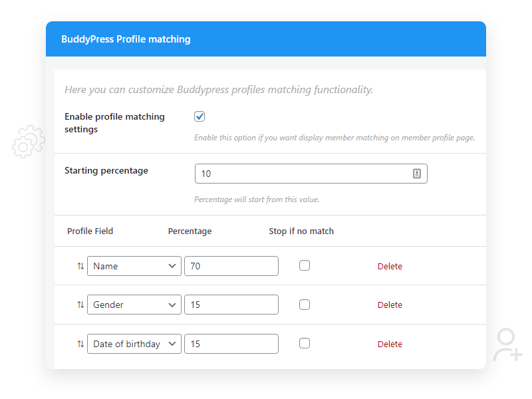Focus the Starting percentage input field
Image resolution: width=532 pixels, height=399 pixels.
pos(311,174)
